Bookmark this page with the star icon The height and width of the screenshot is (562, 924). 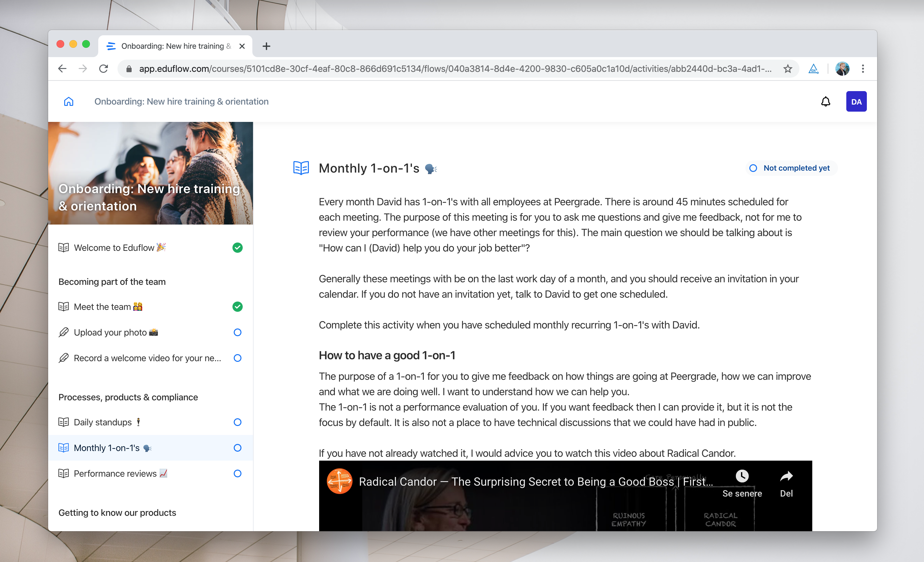(x=788, y=69)
